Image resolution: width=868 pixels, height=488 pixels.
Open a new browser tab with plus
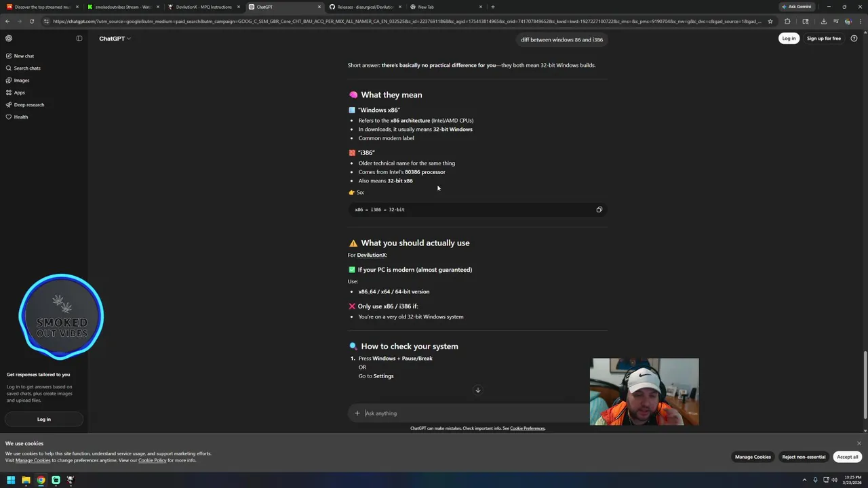coord(493,7)
